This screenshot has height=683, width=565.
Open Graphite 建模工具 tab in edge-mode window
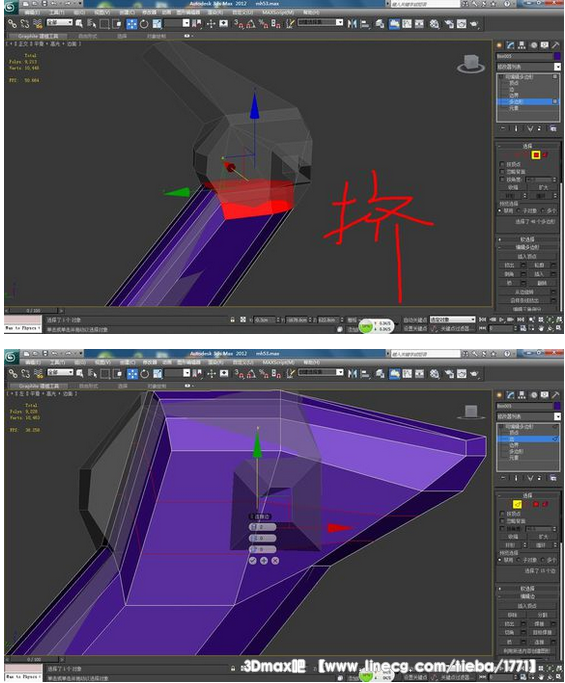coord(39,386)
